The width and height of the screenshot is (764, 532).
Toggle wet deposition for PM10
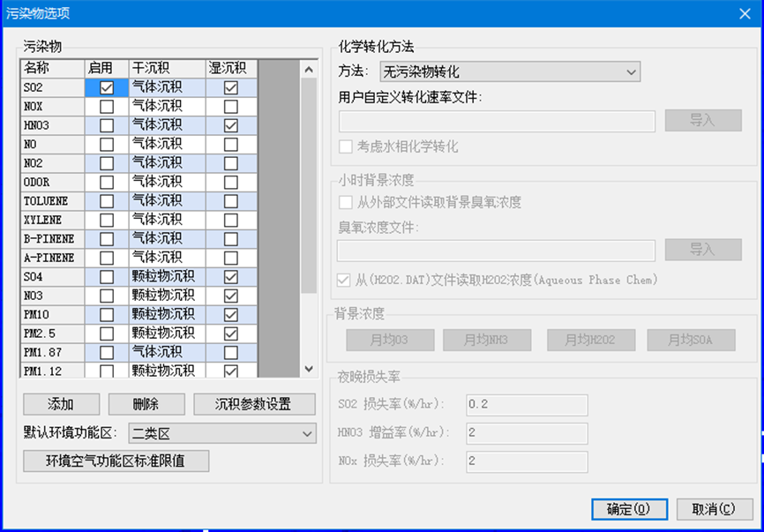pyautogui.click(x=231, y=315)
